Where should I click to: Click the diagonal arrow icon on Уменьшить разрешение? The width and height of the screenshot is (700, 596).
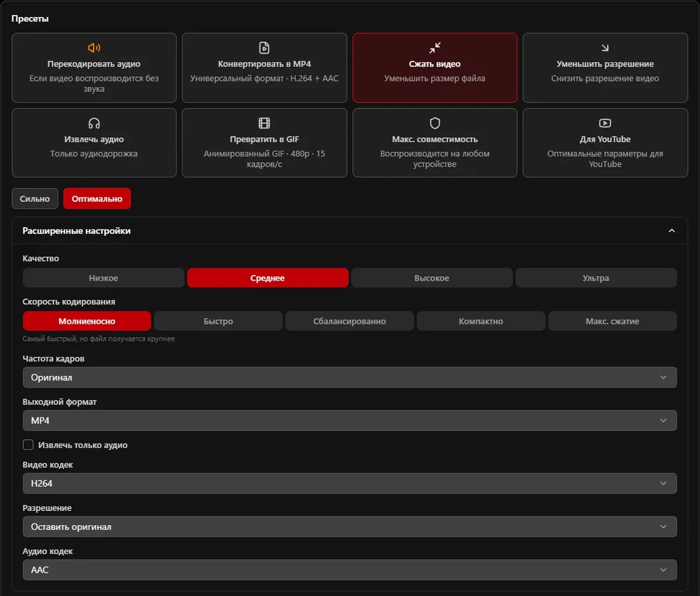(x=605, y=48)
